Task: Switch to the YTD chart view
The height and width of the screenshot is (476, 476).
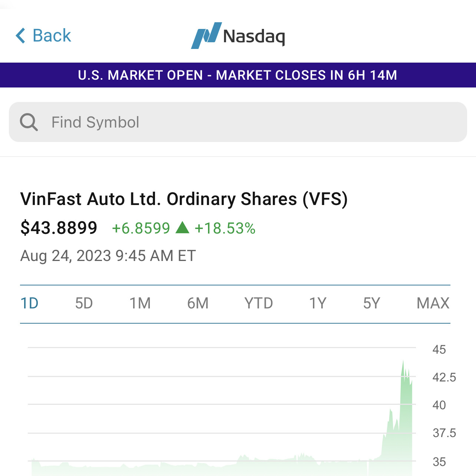Action: (258, 304)
